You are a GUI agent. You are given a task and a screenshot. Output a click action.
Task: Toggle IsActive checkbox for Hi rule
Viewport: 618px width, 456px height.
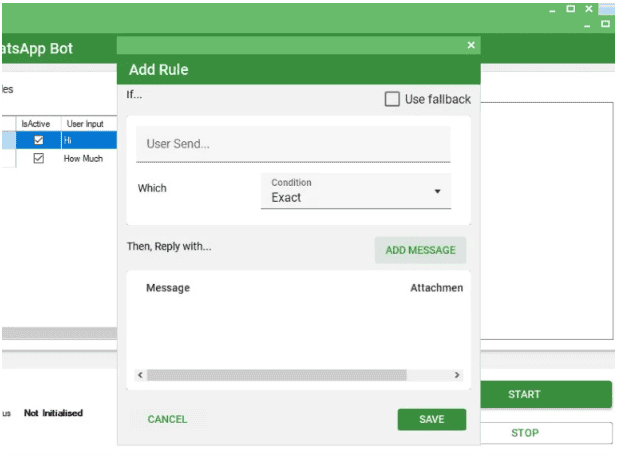pos(39,140)
